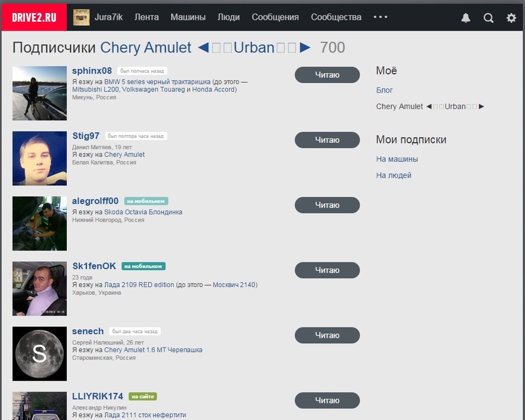Open alegrolff00 profile photo
525x420 pixels.
pyautogui.click(x=39, y=223)
